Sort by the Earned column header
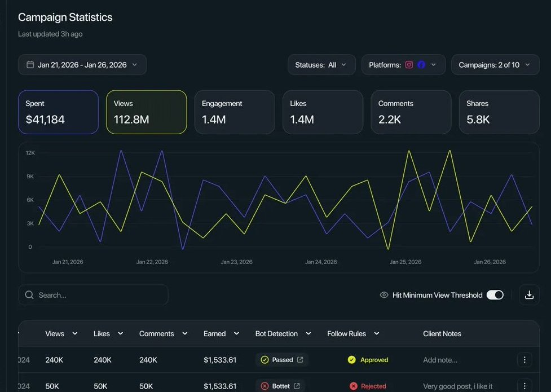This screenshot has width=551, height=392. click(222, 334)
